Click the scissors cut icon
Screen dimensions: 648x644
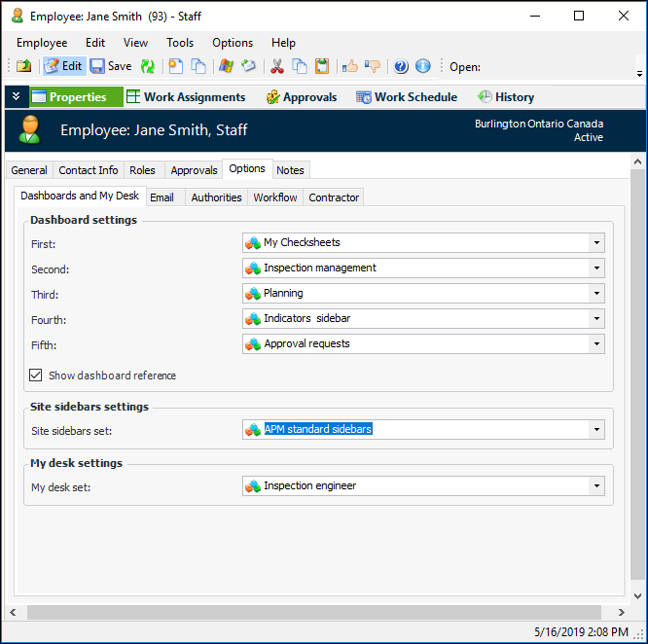pos(277,66)
